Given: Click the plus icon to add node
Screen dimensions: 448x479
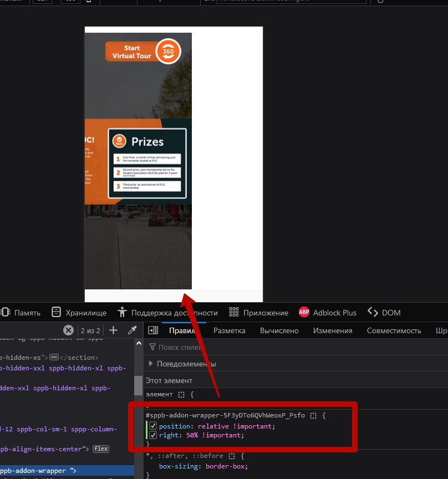Looking at the screenshot, I should tap(113, 330).
